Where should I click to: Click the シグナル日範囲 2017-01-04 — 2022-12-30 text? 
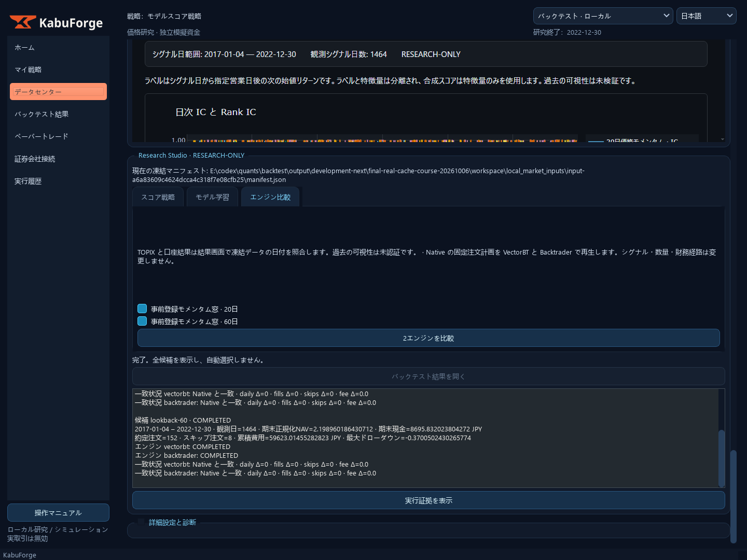click(x=224, y=54)
